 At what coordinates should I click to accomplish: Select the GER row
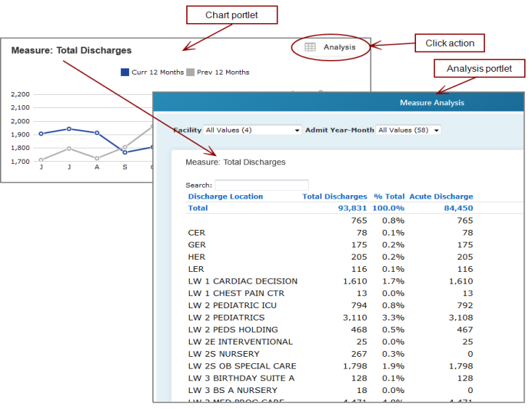pos(331,245)
